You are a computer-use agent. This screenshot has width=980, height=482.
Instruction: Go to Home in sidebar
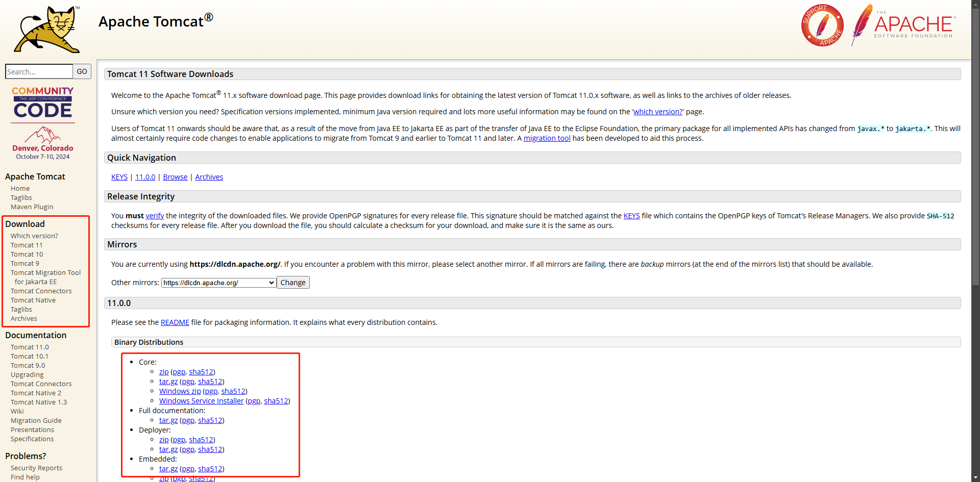(x=20, y=189)
